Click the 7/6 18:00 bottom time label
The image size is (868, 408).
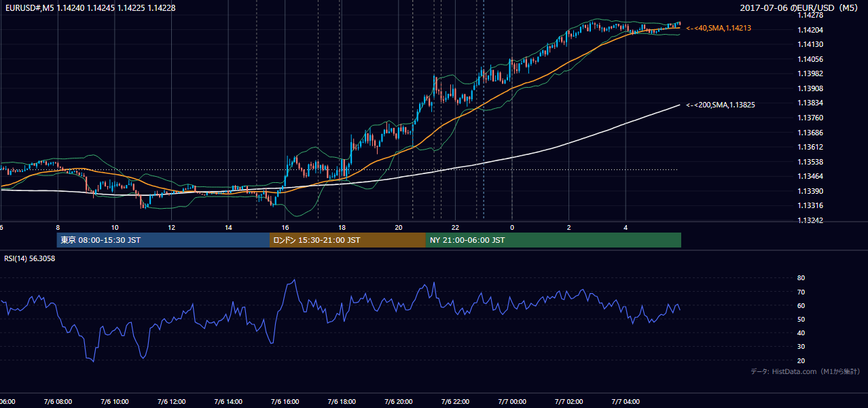[x=342, y=401]
